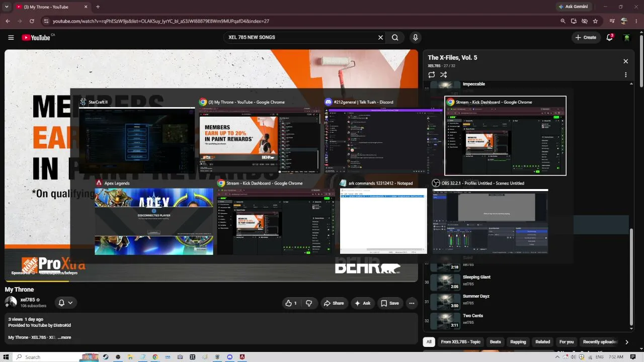Viewport: 644px width, 362px height.
Task: Open the Chrome profile avatar
Action: (x=624, y=21)
